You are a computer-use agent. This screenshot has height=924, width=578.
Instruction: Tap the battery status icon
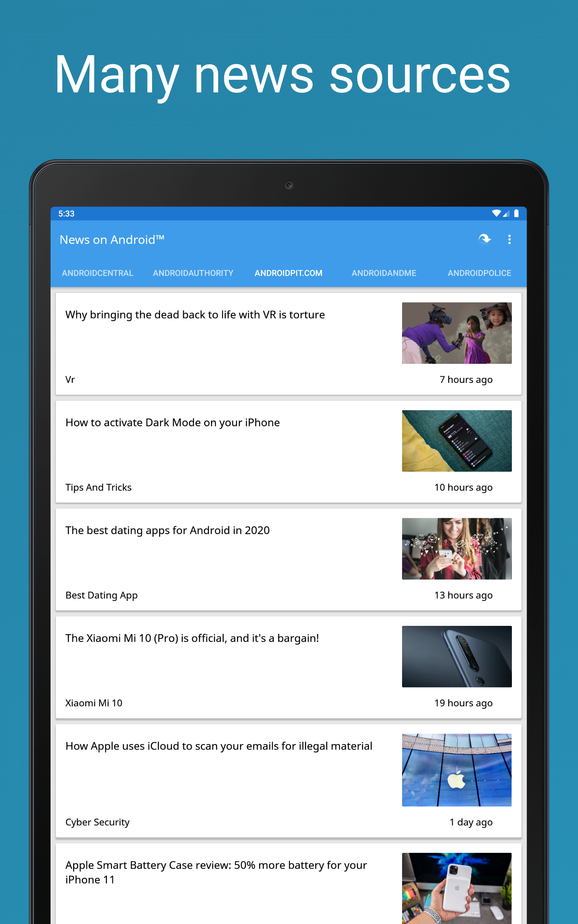coord(516,213)
